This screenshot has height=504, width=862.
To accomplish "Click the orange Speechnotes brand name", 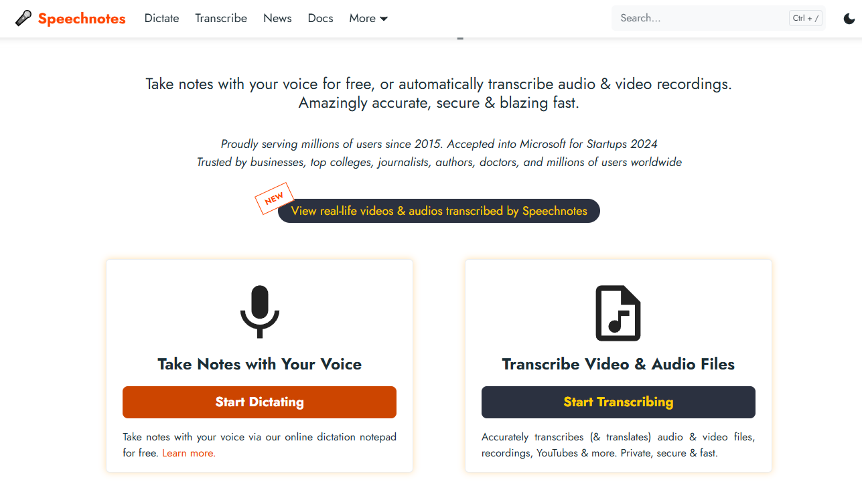I will [x=82, y=19].
